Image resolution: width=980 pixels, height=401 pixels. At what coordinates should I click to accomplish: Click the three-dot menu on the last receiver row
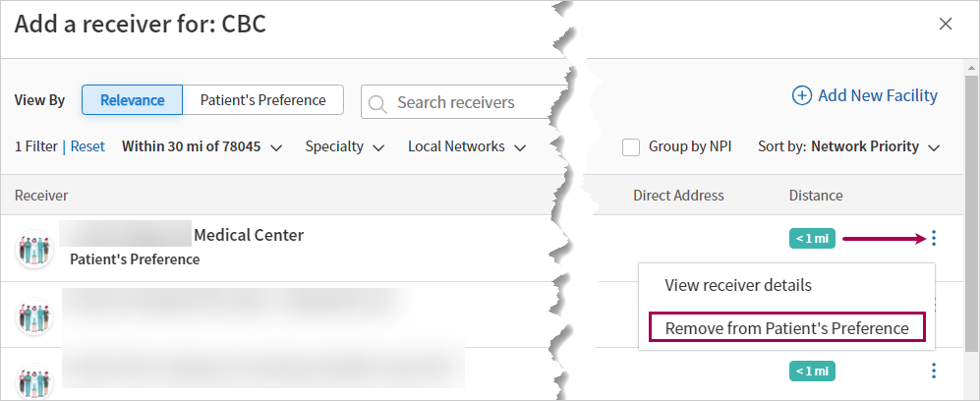click(x=934, y=371)
